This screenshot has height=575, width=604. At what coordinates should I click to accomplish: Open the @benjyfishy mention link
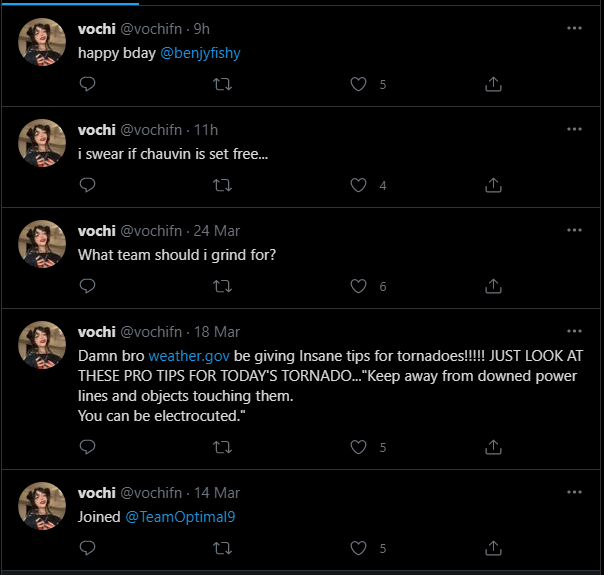tap(200, 52)
